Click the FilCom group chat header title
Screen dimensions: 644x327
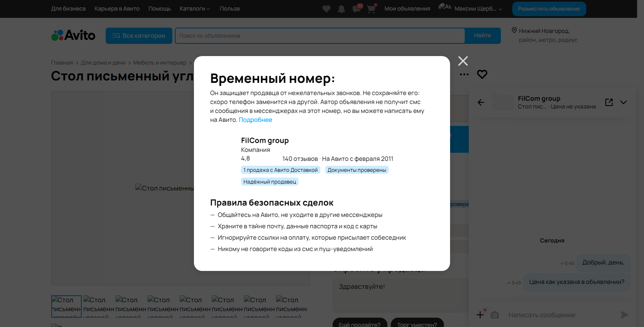tap(539, 98)
